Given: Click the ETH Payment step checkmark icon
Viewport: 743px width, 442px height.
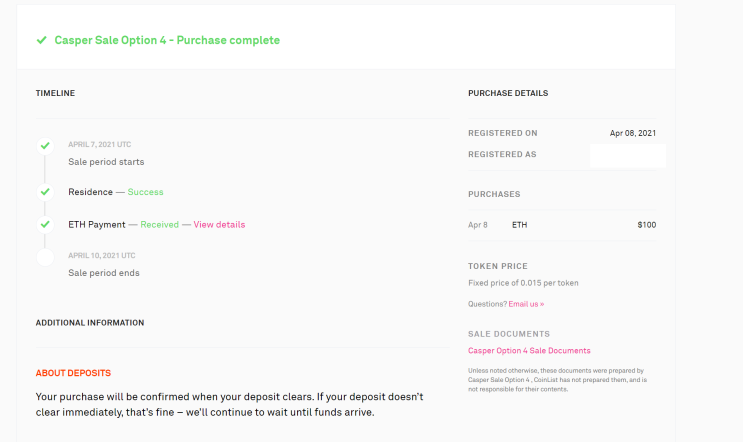Looking at the screenshot, I should 45,224.
